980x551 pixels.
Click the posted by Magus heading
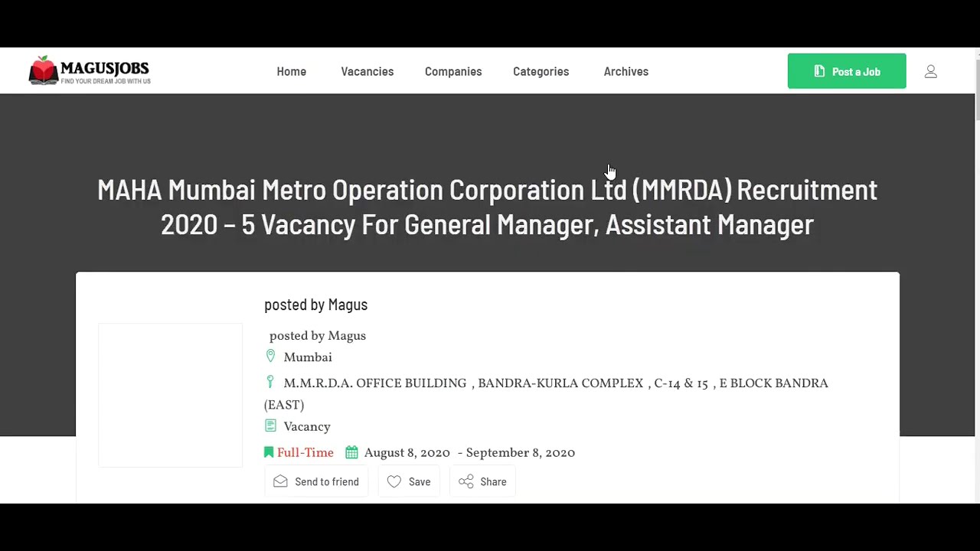point(316,305)
